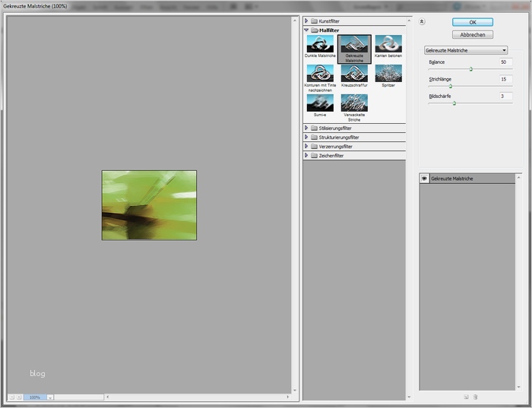Click the Strichlänge value field
Screen dimensions: 532x408
[x=506, y=79]
